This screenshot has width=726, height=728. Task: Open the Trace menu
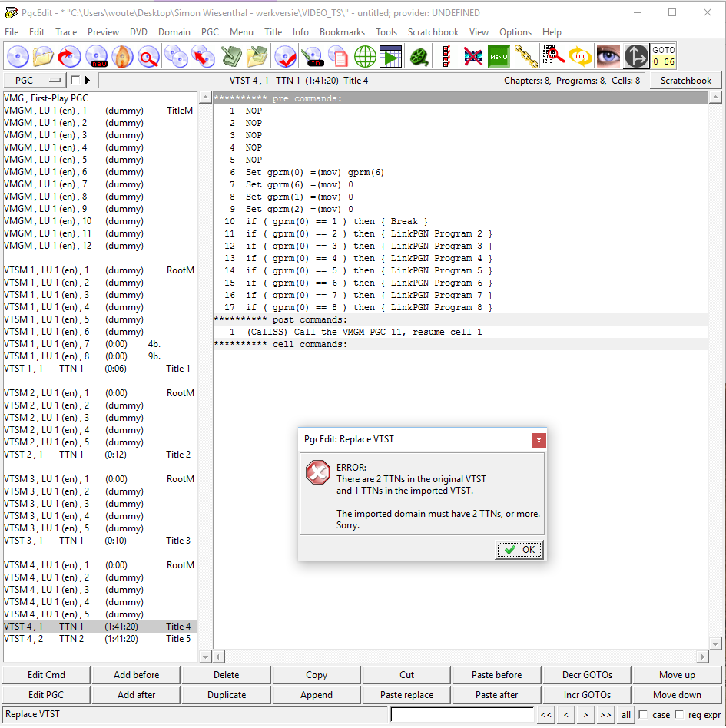pos(66,32)
